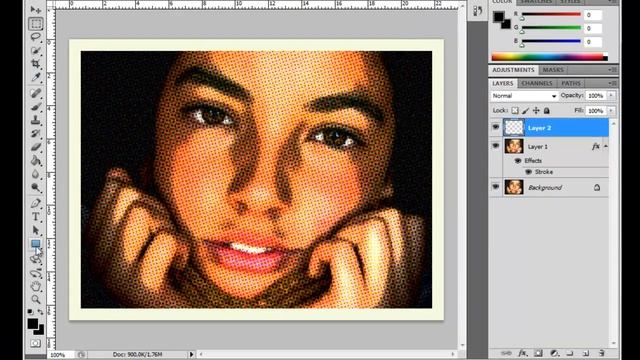This screenshot has height=360, width=640.
Task: Click the Color panel foreground swatch
Action: point(498,17)
